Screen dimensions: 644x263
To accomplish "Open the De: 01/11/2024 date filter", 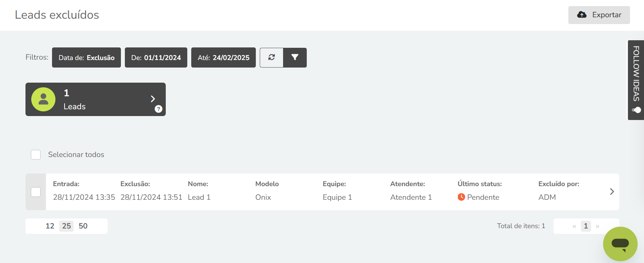I will [x=156, y=57].
